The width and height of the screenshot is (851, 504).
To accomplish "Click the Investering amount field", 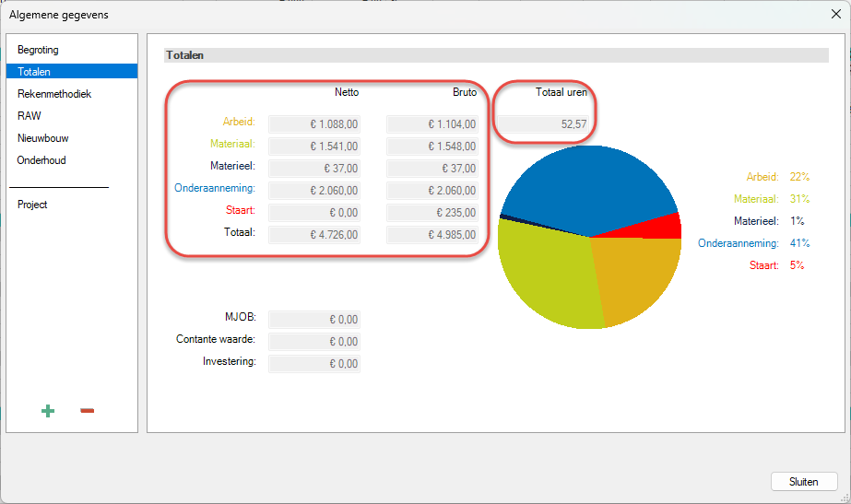I will tap(314, 364).
